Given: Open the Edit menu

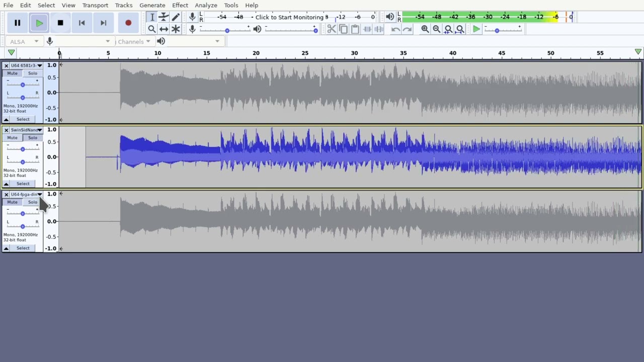Looking at the screenshot, I should point(25,5).
